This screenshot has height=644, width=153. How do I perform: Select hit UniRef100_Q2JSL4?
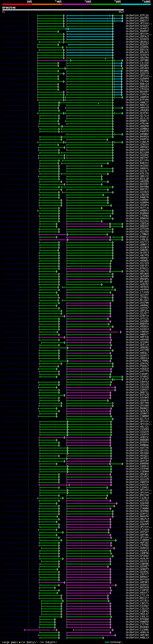137,116
